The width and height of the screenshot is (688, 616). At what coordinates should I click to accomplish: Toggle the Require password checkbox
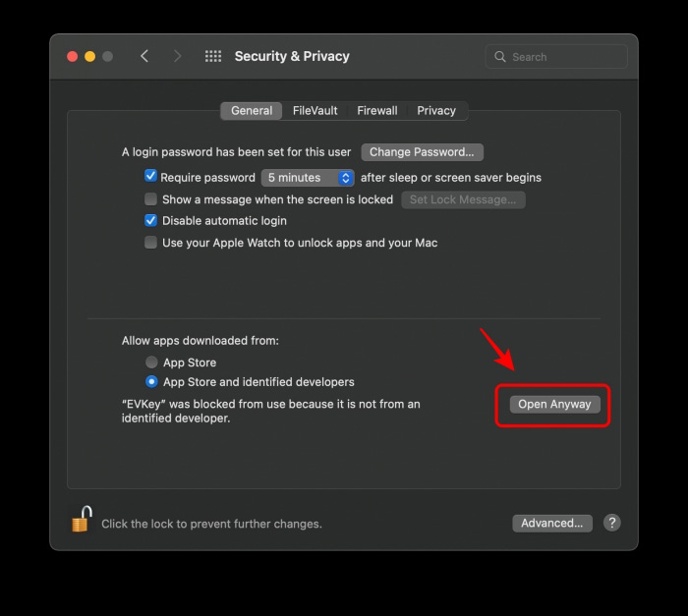click(150, 177)
